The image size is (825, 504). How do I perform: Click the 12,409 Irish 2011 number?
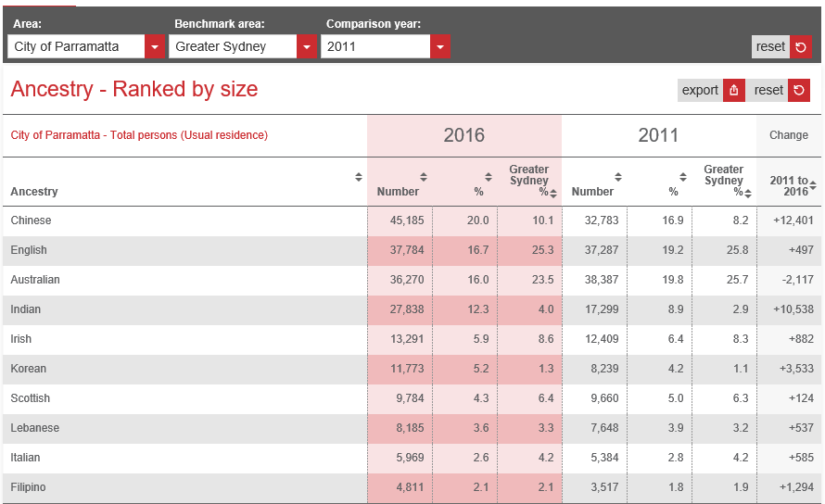pos(602,339)
